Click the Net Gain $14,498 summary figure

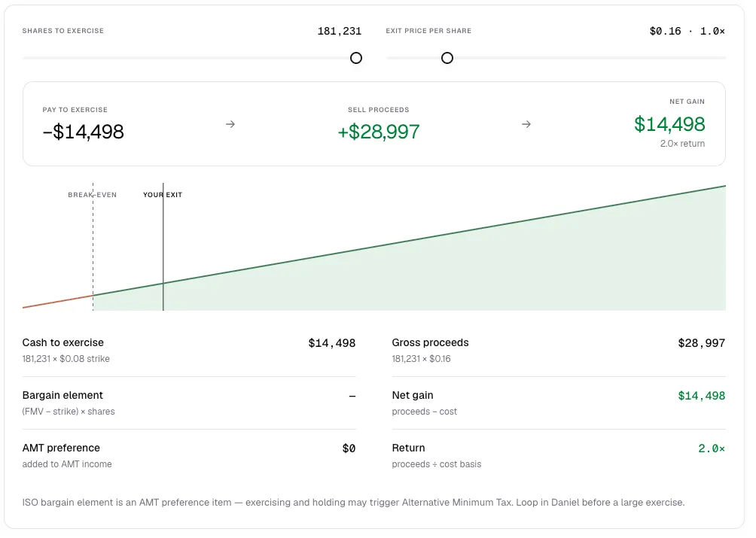click(669, 124)
